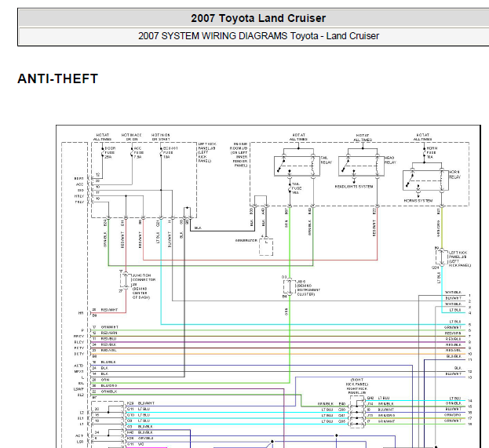Click the dashed generator box
The height and width of the screenshot is (448, 489).
(x=266, y=247)
